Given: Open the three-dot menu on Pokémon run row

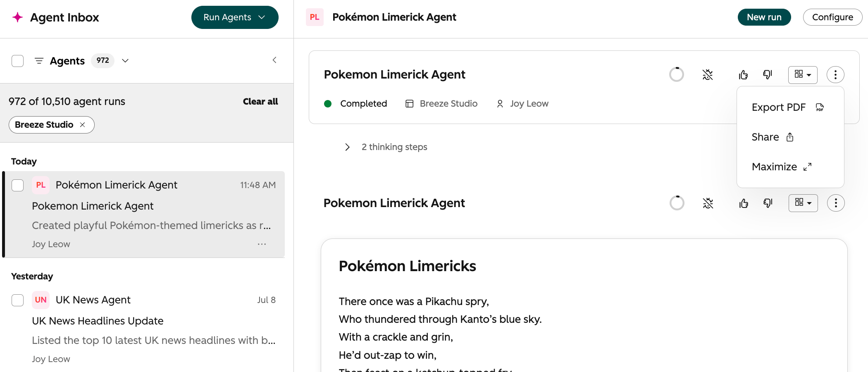Looking at the screenshot, I should (x=262, y=244).
